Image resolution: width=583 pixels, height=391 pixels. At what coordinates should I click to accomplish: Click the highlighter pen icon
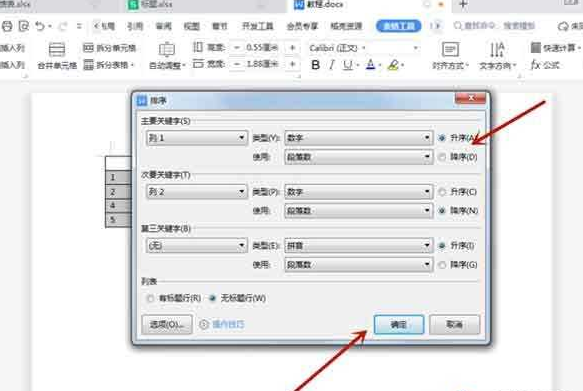(393, 65)
